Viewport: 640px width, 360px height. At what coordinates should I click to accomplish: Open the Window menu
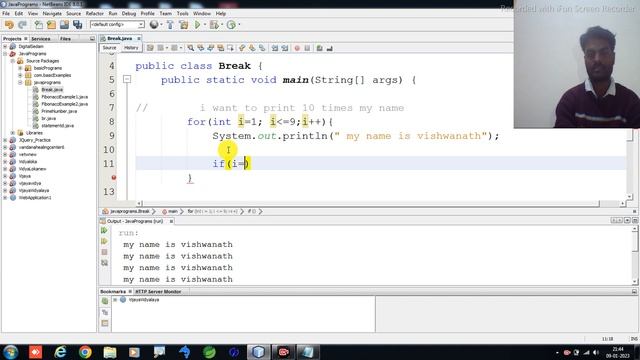point(202,13)
